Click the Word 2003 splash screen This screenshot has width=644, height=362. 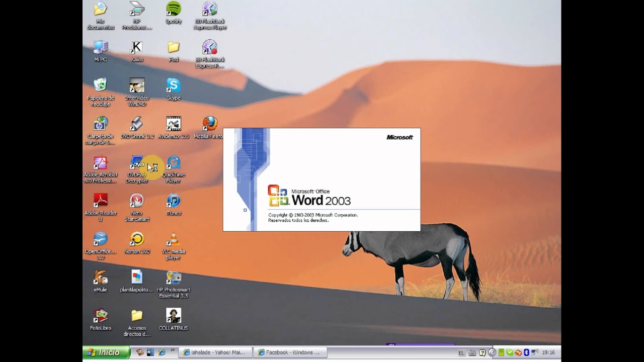point(321,179)
